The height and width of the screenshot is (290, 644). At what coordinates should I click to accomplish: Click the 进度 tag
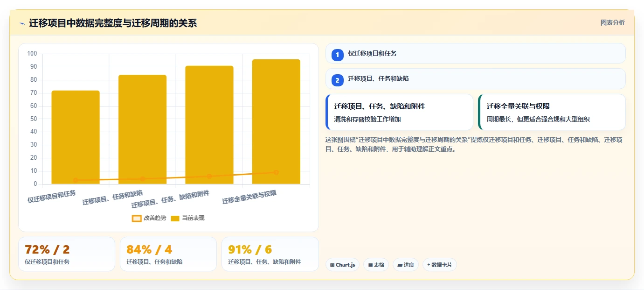click(x=406, y=265)
